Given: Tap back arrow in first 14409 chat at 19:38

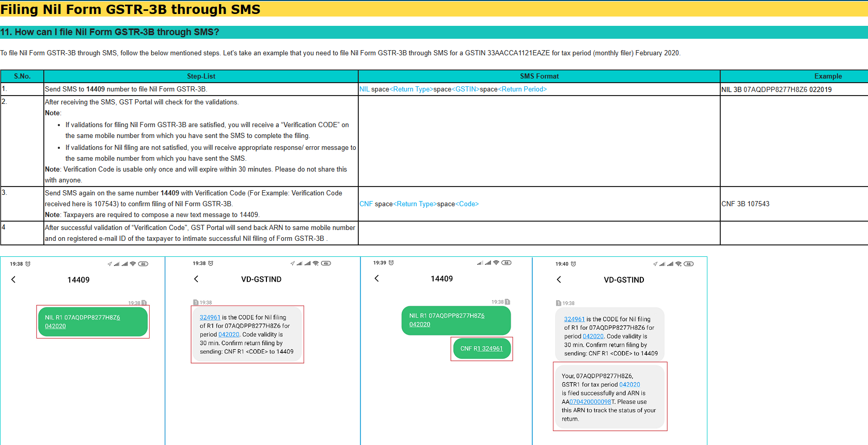Looking at the screenshot, I should click(13, 279).
